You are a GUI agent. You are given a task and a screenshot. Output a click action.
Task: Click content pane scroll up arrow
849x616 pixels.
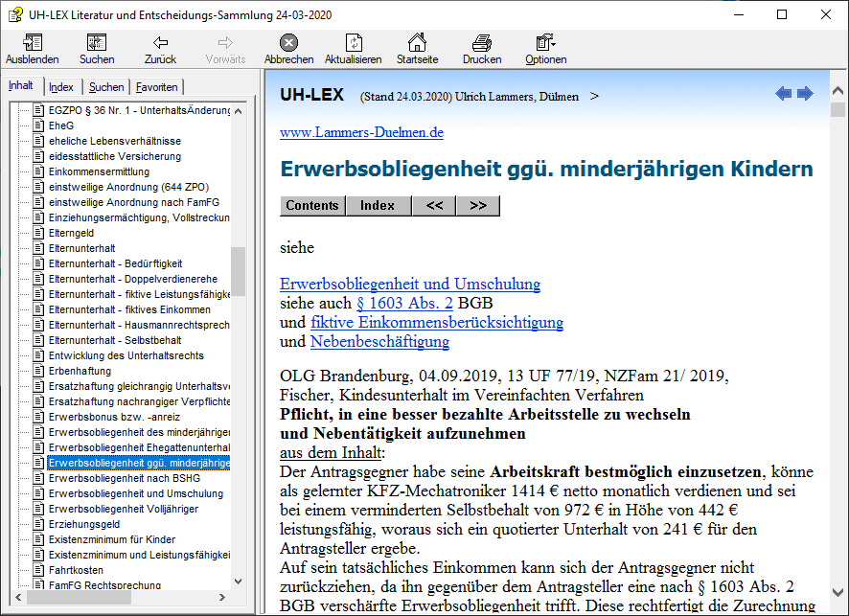(x=838, y=90)
